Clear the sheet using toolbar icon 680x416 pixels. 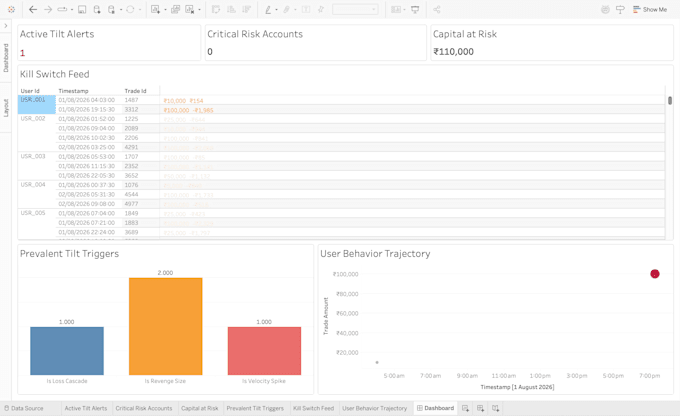click(x=190, y=9)
